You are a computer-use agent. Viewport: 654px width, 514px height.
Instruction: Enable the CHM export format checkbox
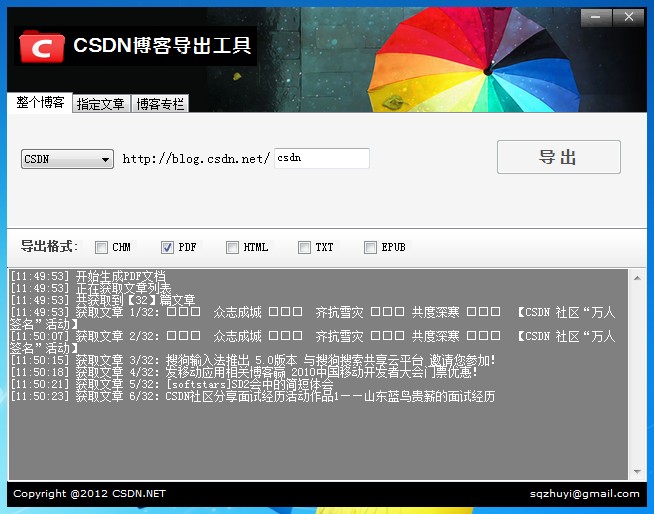(x=102, y=247)
